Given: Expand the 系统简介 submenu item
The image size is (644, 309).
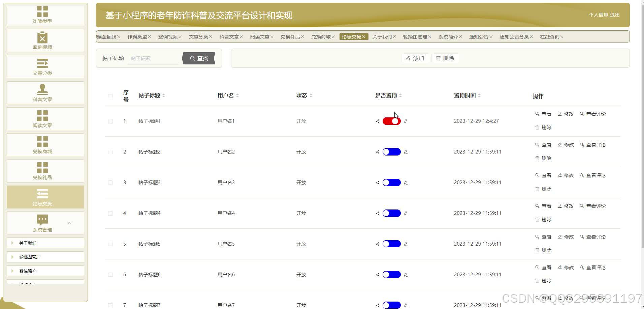Looking at the screenshot, I should point(45,271).
